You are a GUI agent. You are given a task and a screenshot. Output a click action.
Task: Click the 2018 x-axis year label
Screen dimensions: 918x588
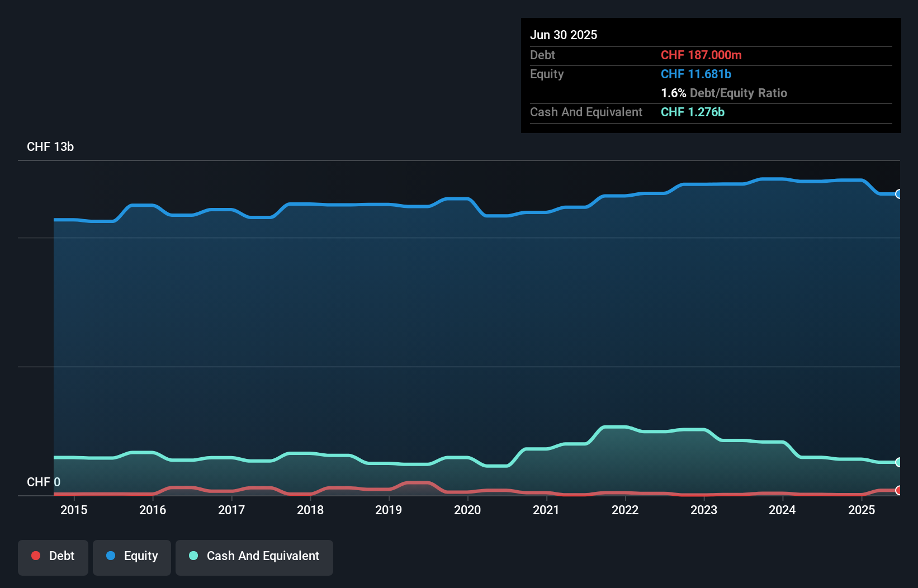point(310,510)
